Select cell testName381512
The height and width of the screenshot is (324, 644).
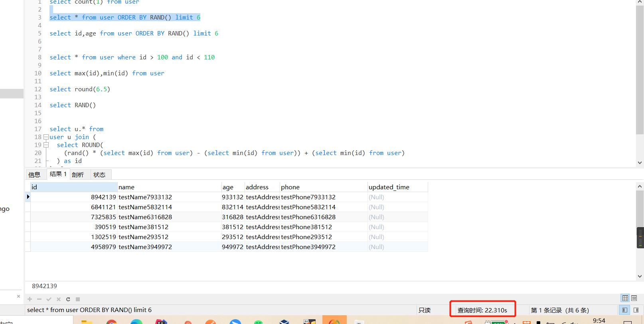169,227
